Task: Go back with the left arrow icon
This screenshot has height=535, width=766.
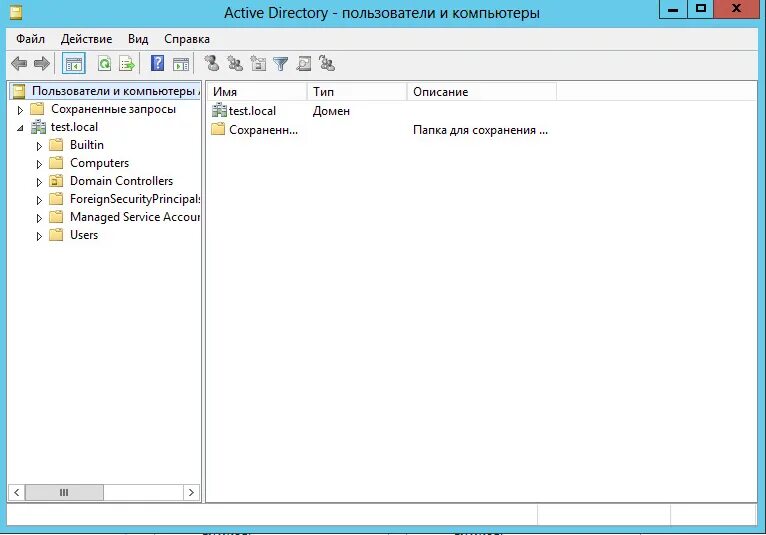Action: click(x=19, y=64)
